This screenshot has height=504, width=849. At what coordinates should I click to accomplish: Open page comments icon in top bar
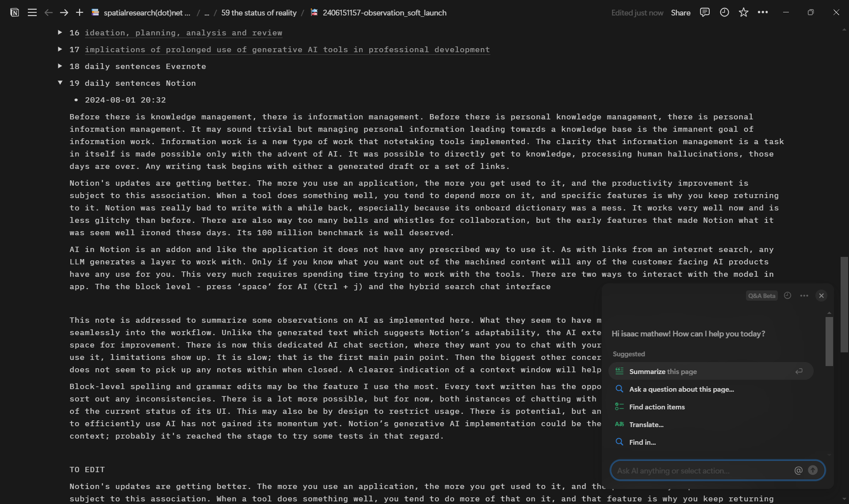(x=705, y=12)
